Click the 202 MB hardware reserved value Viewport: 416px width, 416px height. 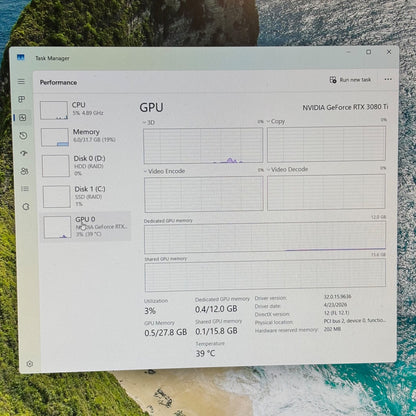pyautogui.click(x=332, y=329)
